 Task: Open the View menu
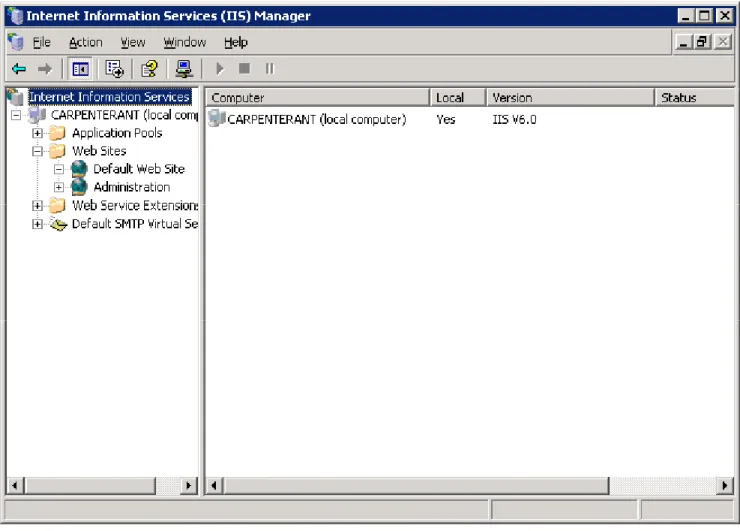click(x=133, y=42)
